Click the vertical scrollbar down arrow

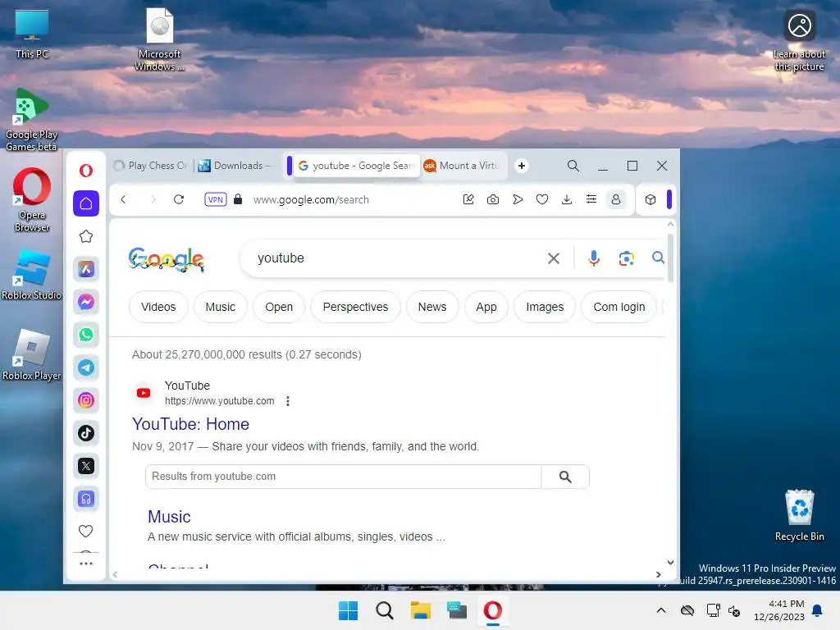click(670, 563)
